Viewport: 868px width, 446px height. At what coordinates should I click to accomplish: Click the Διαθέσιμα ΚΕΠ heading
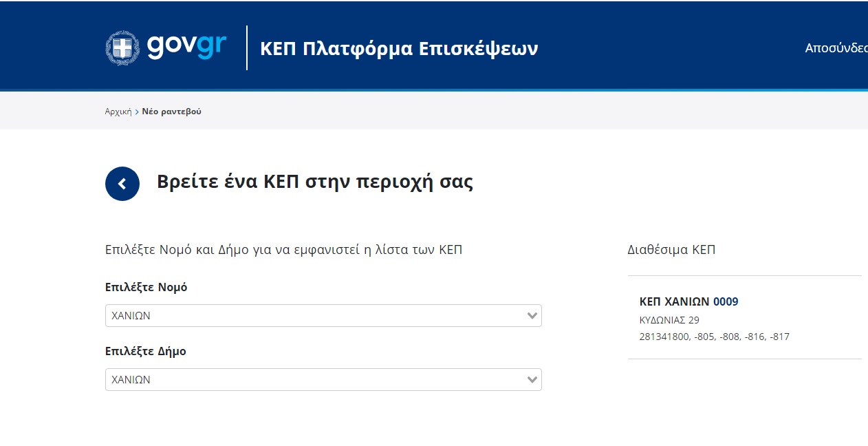pos(671,250)
